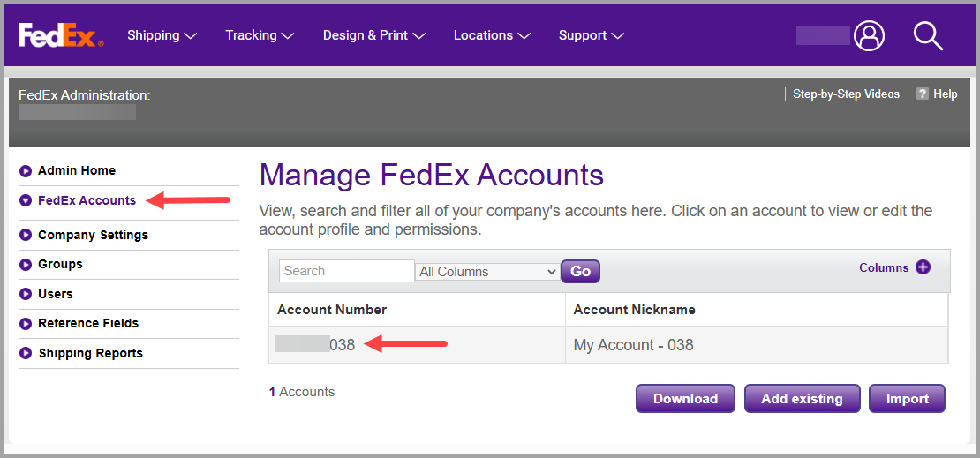The width and height of the screenshot is (980, 458).
Task: Click the Account Nickname column header
Action: [x=635, y=309]
